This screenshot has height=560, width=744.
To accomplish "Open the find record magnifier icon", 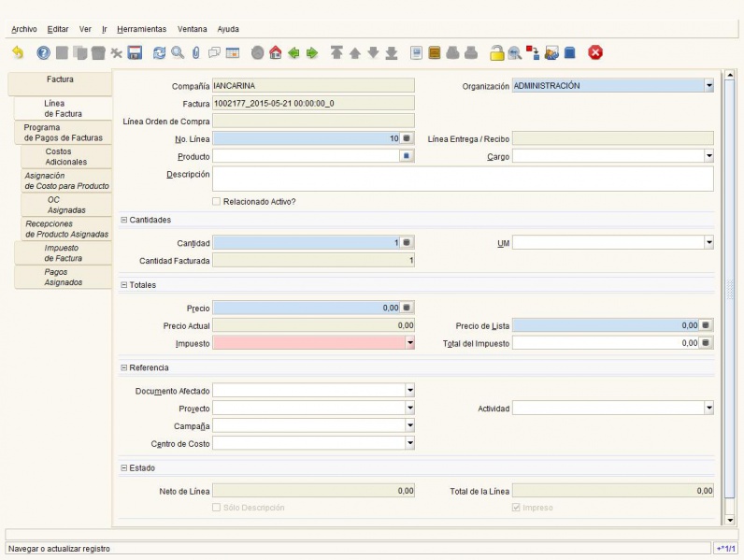I will (x=178, y=52).
